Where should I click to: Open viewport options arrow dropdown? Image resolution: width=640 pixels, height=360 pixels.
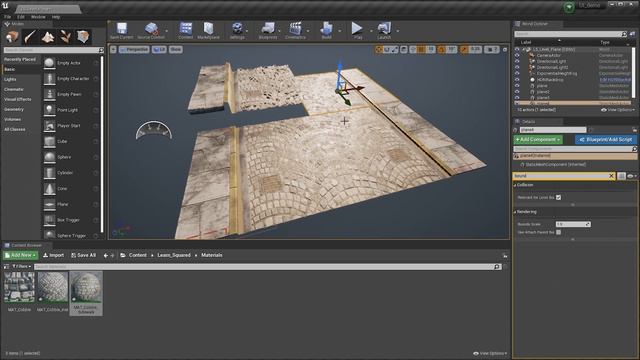pyautogui.click(x=113, y=49)
